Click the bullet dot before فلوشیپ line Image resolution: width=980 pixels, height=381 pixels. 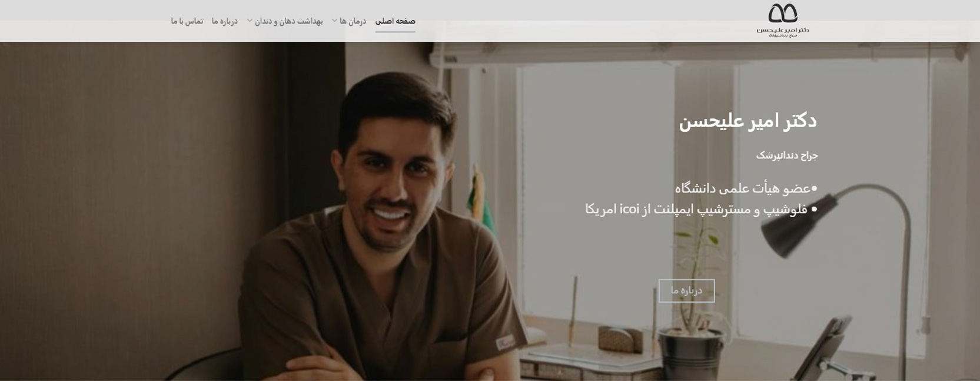814,209
